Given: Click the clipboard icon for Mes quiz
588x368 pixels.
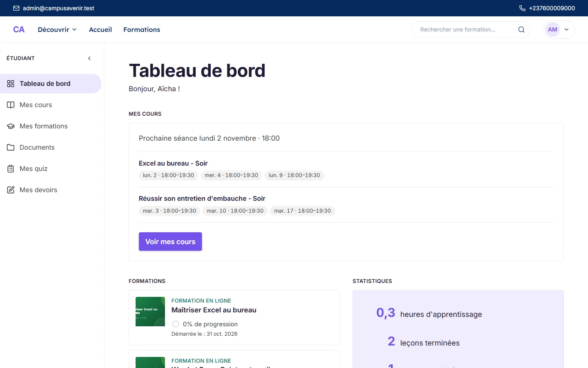Looking at the screenshot, I should coord(11,168).
